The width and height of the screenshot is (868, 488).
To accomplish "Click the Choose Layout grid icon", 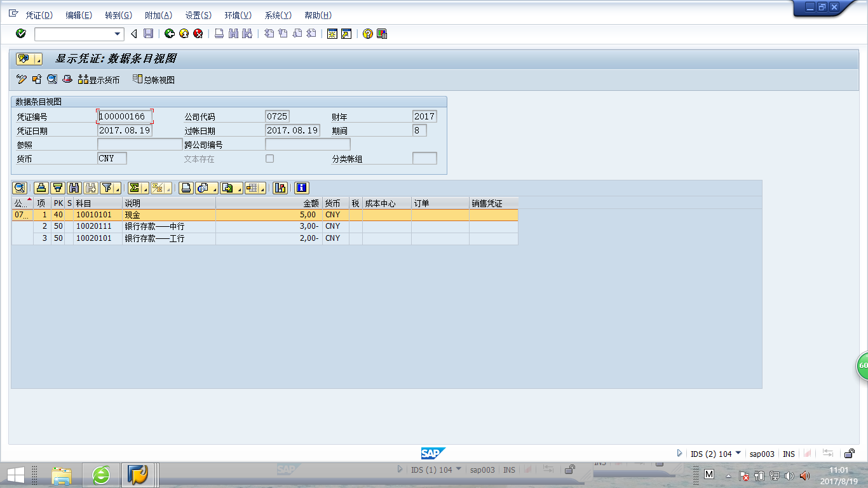I will 252,187.
